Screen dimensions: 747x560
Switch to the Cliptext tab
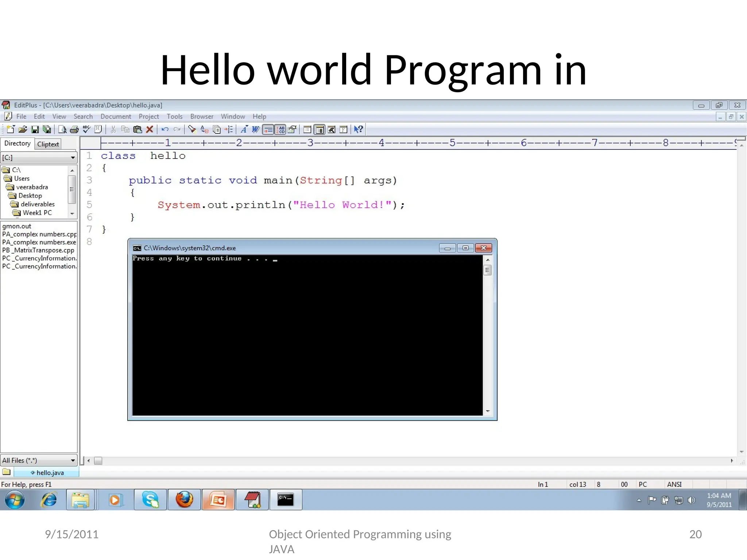pos(48,144)
